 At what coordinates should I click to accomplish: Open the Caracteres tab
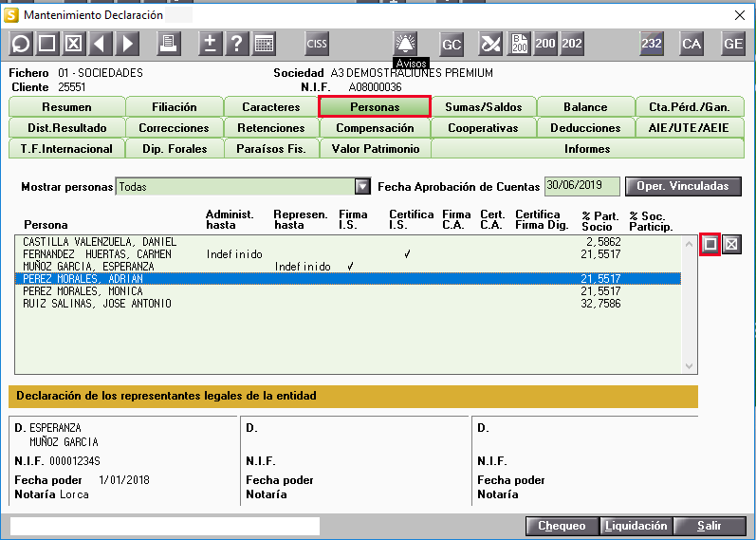tap(271, 106)
